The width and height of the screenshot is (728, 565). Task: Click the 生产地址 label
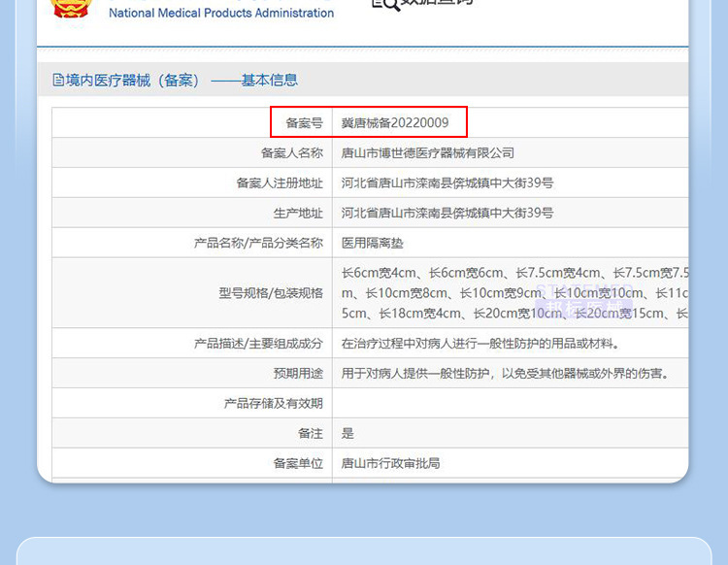point(298,214)
